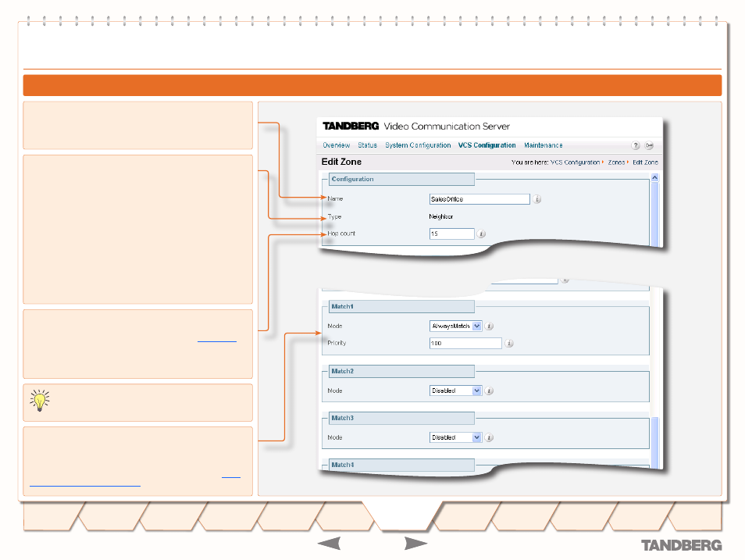Click the Hop count field showing 15

452,234
